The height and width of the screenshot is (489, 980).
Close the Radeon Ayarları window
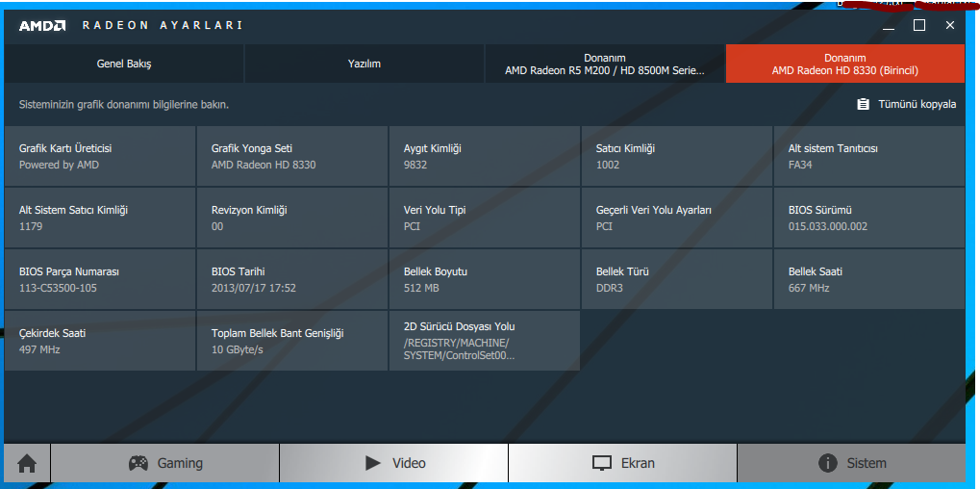point(950,26)
